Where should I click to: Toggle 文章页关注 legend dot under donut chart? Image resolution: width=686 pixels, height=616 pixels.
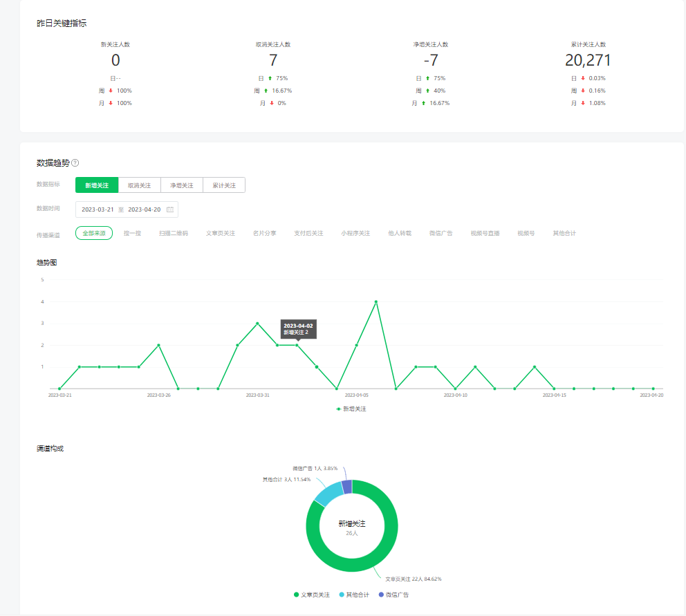(x=297, y=595)
